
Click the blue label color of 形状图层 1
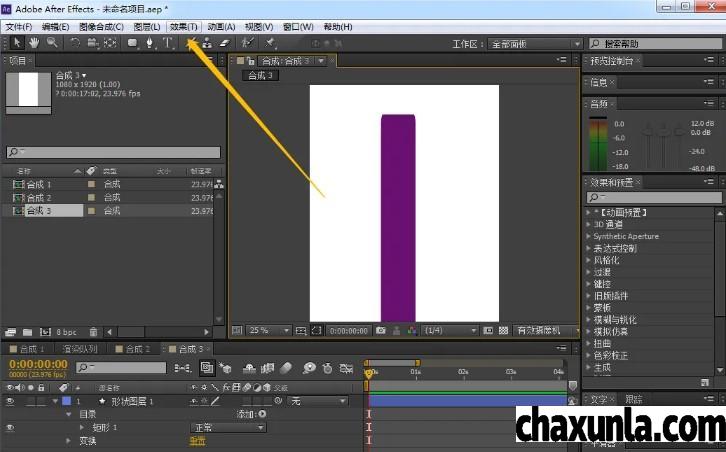pyautogui.click(x=67, y=402)
